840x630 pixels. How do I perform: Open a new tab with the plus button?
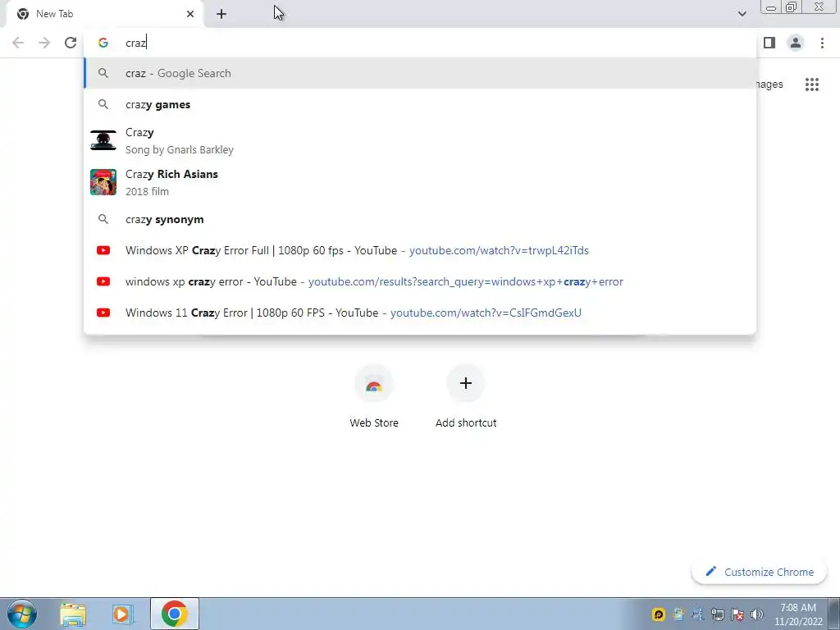click(x=221, y=14)
